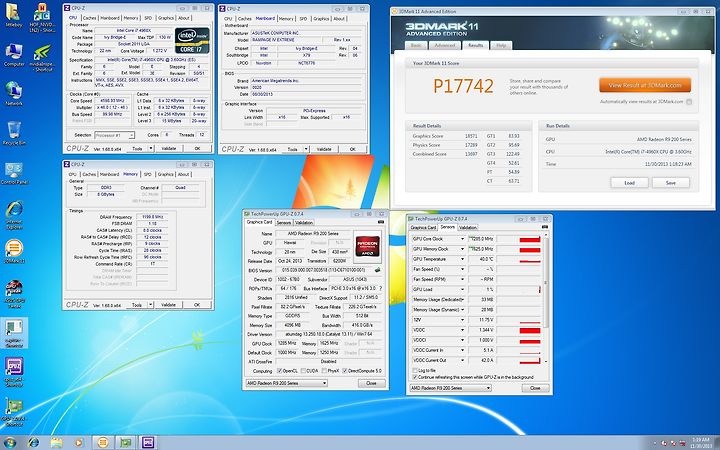
Task: Switch to 3DMark 11 taskbar button
Action: click(103, 443)
